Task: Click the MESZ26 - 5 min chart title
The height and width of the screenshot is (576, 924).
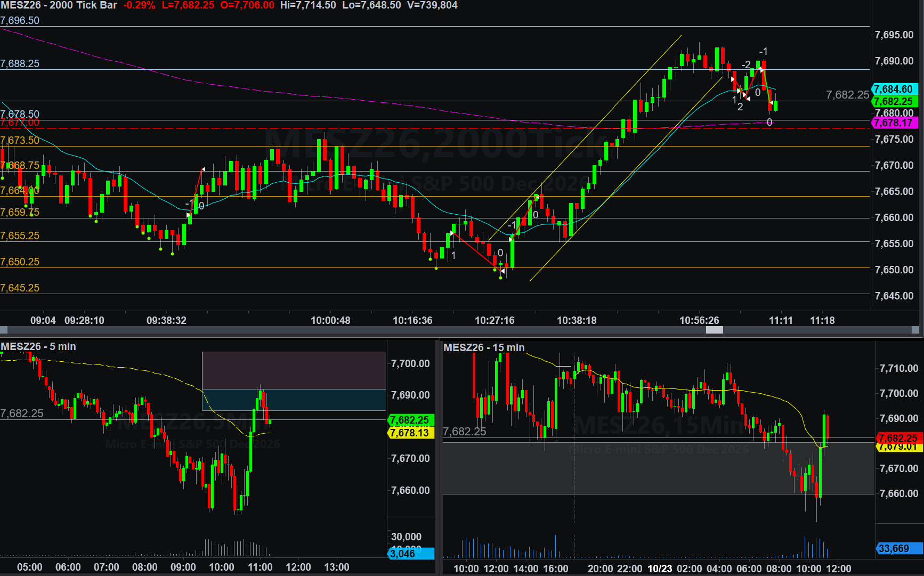Action: point(38,347)
